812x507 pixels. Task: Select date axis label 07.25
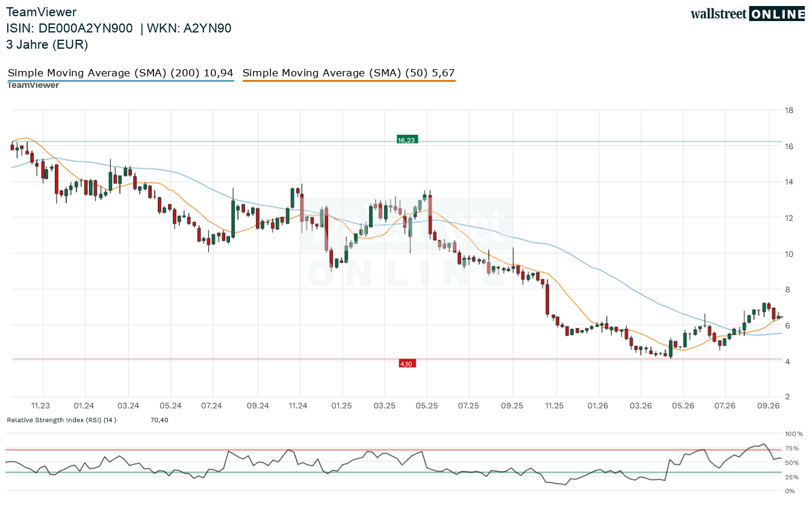point(468,406)
